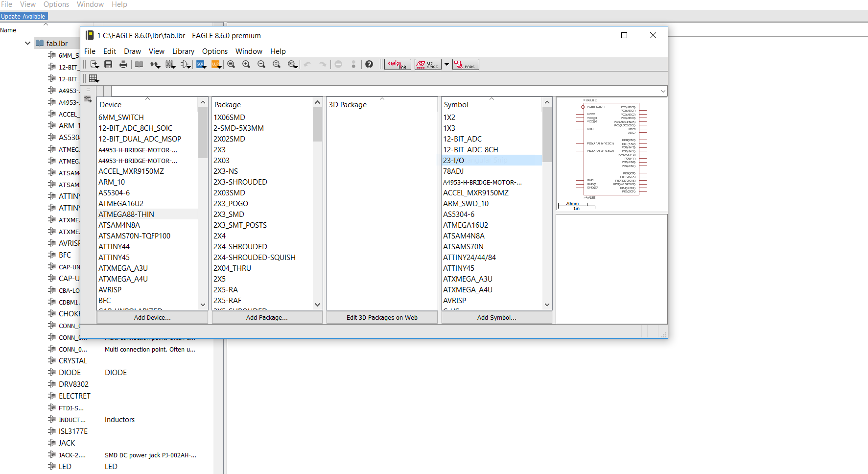Open the Draw menu
Screen dimensions: 868x474
coord(132,51)
